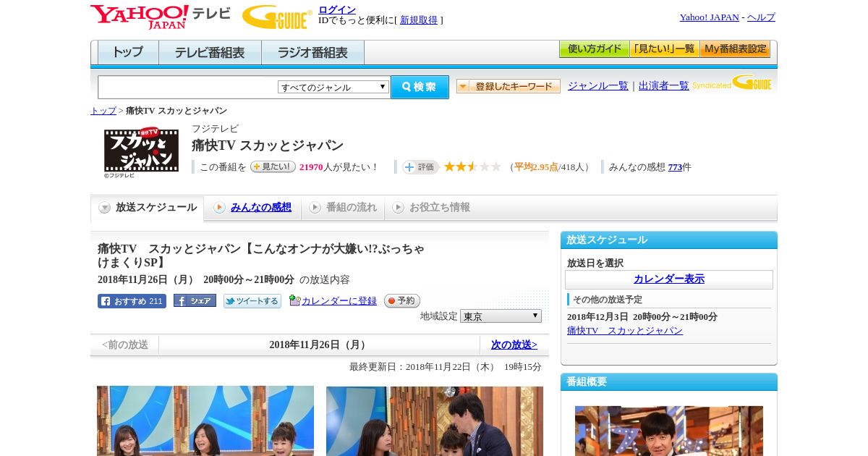Click the 21970人が見たい! count text
Image resolution: width=868 pixels, height=456 pixels.
pos(339,167)
